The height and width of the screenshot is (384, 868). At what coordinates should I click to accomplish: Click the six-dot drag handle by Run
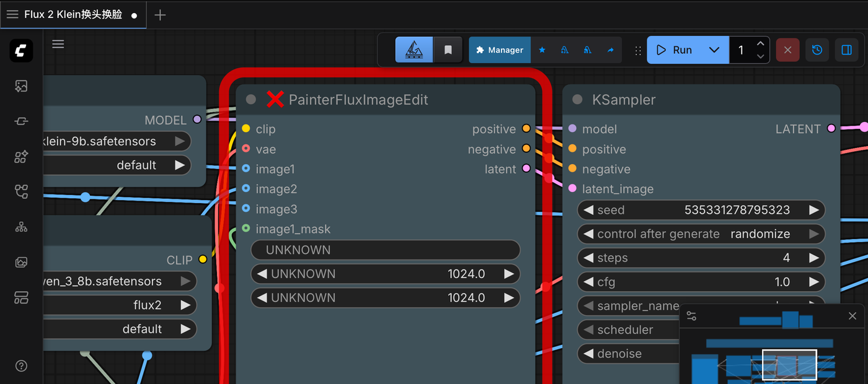(x=638, y=50)
